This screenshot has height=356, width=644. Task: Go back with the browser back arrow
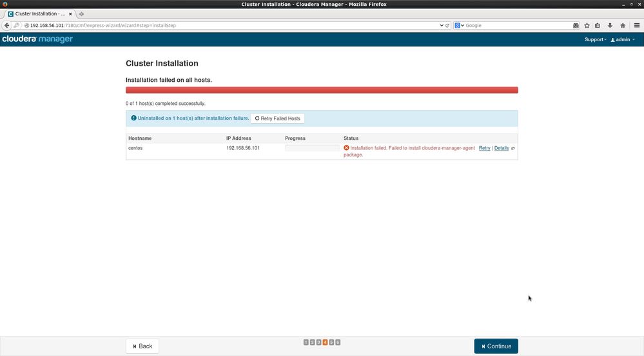pos(6,26)
